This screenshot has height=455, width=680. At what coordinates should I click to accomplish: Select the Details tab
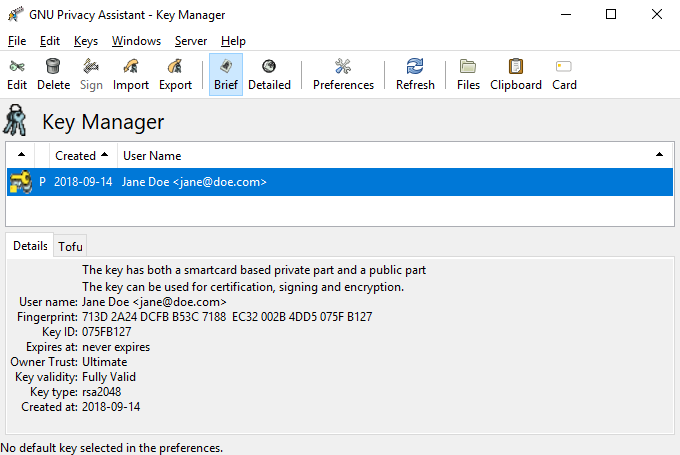(x=30, y=246)
